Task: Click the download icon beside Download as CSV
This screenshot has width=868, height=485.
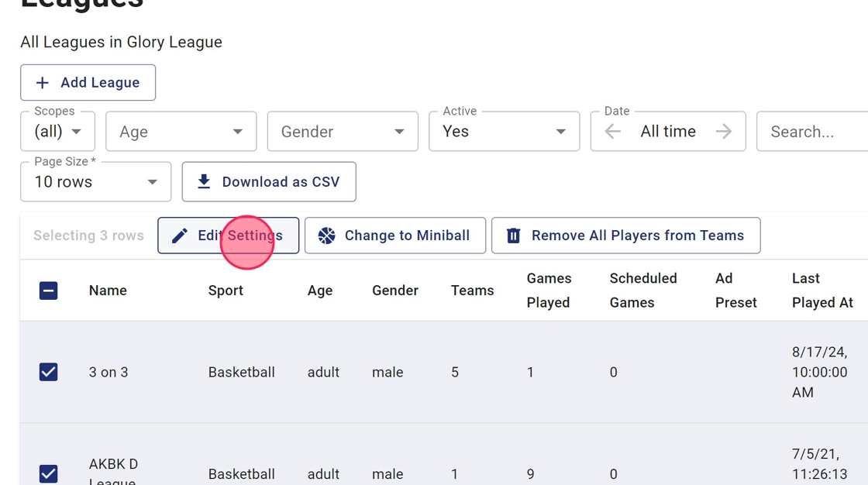Action: pyautogui.click(x=204, y=181)
